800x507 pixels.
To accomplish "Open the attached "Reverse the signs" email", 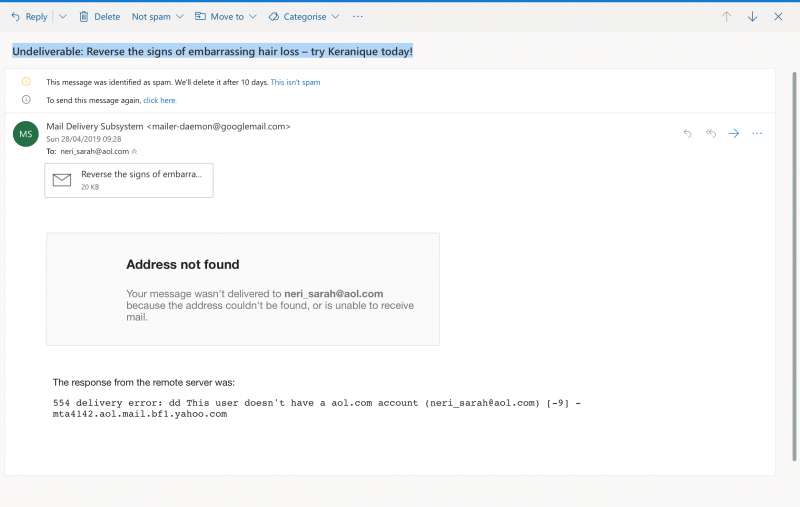I will click(x=128, y=179).
